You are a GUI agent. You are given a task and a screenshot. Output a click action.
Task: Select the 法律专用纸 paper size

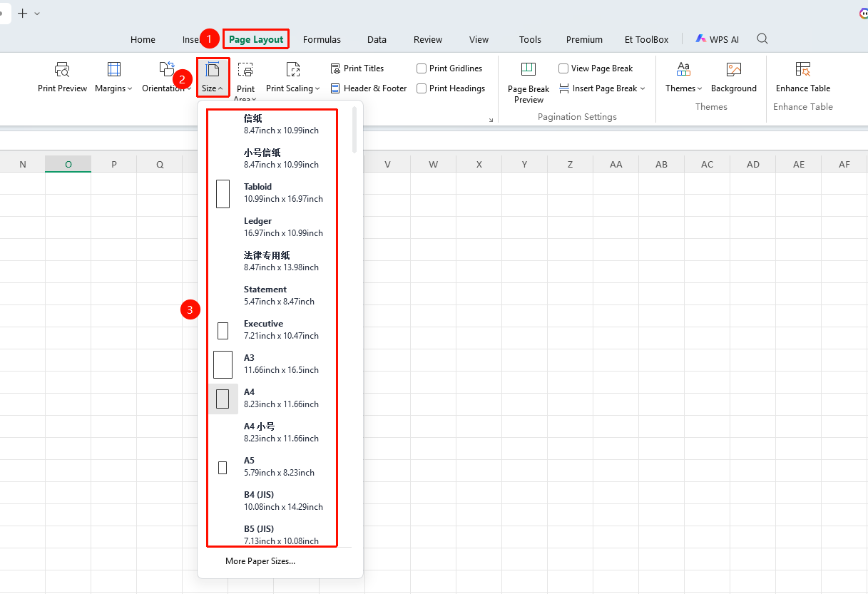[x=272, y=261]
